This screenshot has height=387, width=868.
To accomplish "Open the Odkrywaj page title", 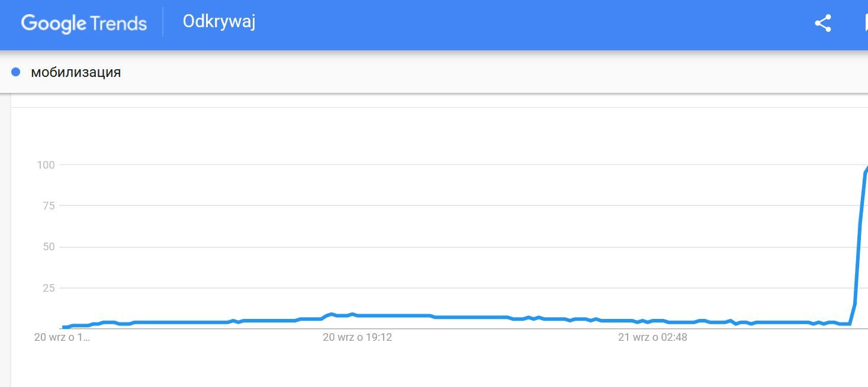I will (x=218, y=22).
